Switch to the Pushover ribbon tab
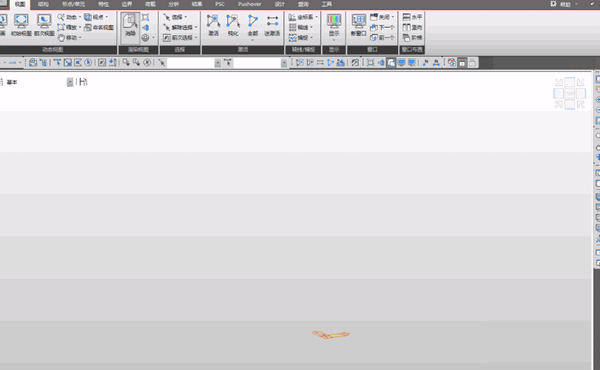Viewport: 600px width, 370px height. (249, 4)
